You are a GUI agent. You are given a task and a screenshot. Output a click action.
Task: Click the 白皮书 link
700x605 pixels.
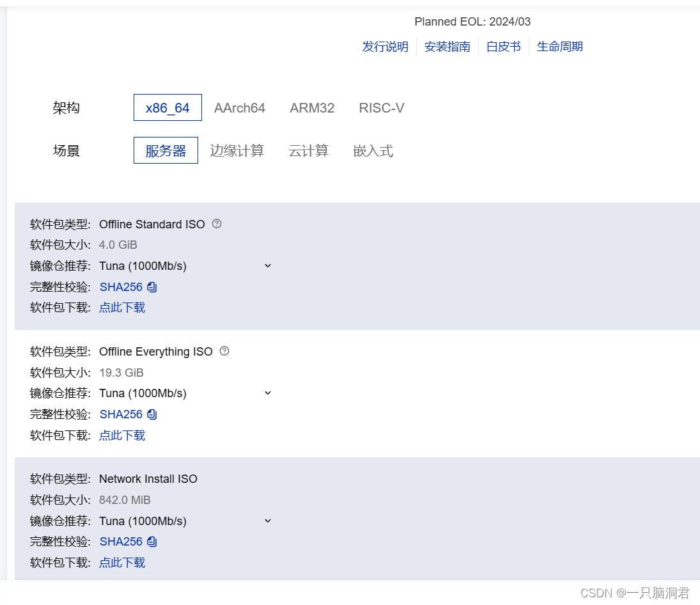[503, 46]
